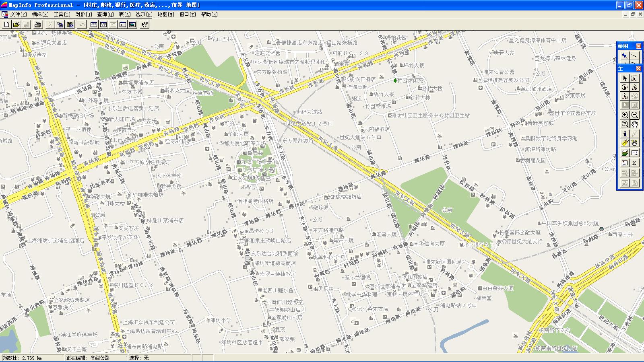
Task: Open a New Map window icon
Action: coord(103,25)
